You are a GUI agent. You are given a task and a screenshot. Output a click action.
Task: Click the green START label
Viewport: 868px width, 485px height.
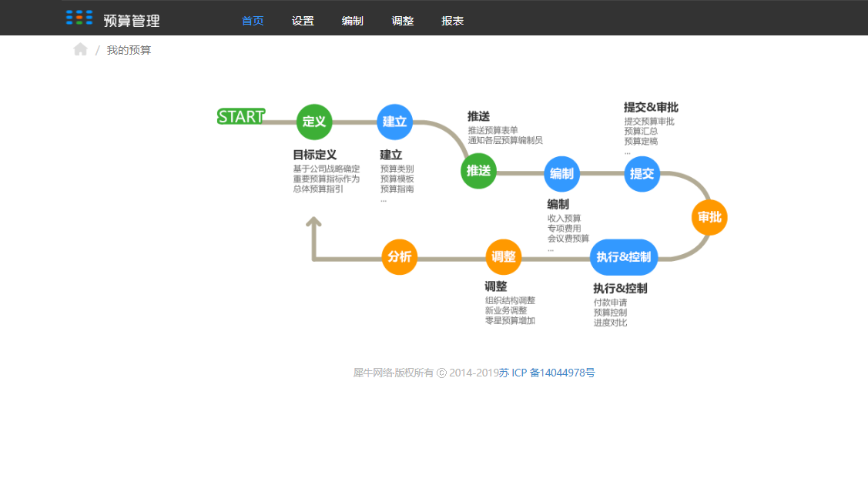pyautogui.click(x=241, y=117)
